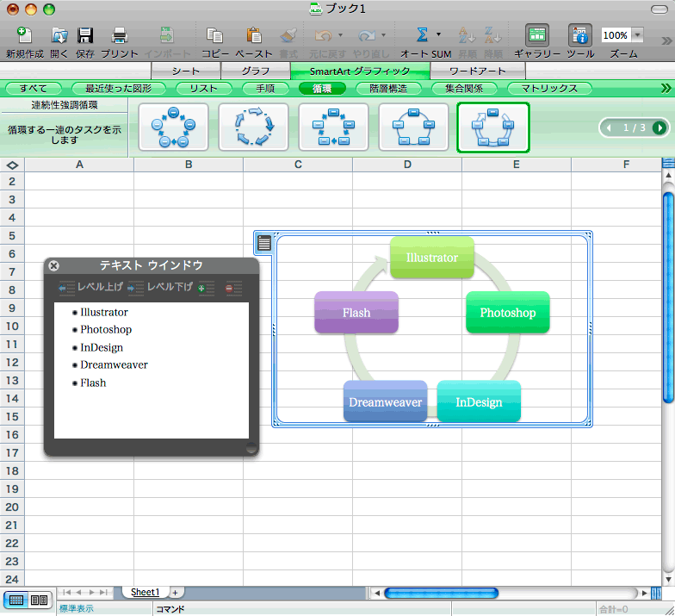675x616 pixels.
Task: Choose the block arrows cycle thumbnail
Action: tap(253, 128)
